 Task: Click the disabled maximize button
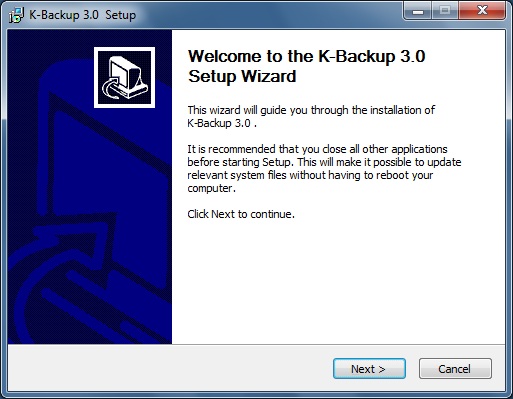445,11
